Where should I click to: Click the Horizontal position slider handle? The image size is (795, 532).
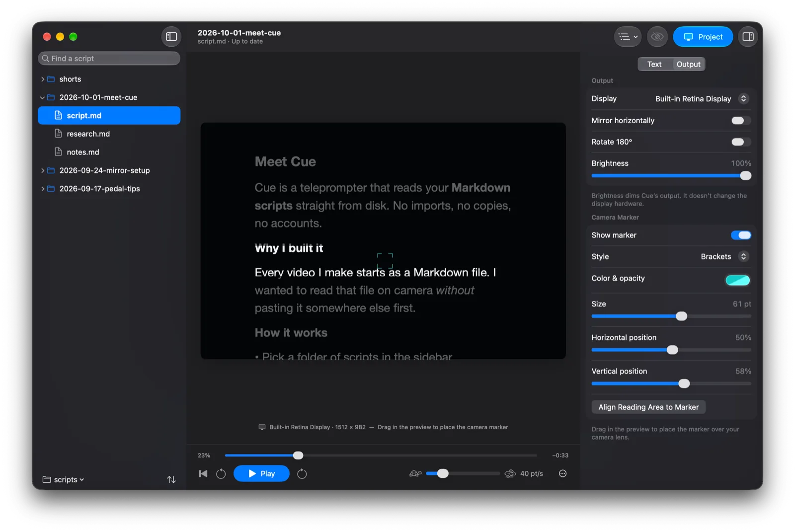672,350
